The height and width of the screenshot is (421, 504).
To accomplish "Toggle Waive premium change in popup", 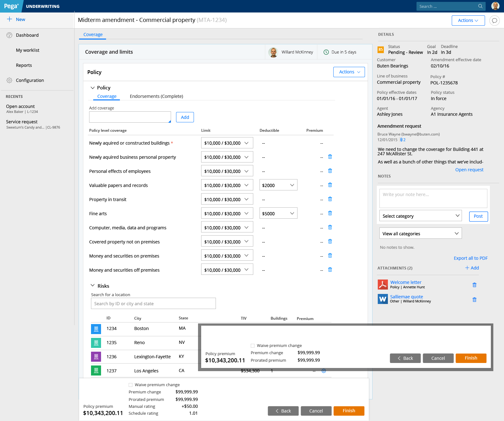I will point(253,346).
